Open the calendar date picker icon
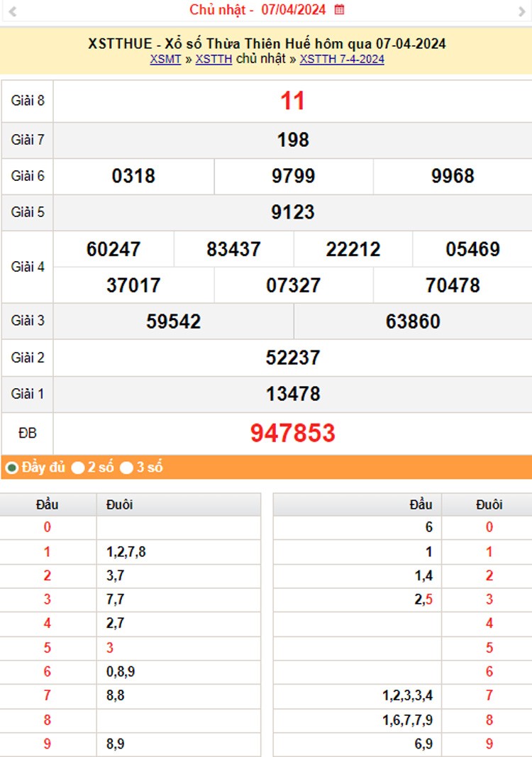This screenshot has height=757, width=532. [340, 10]
